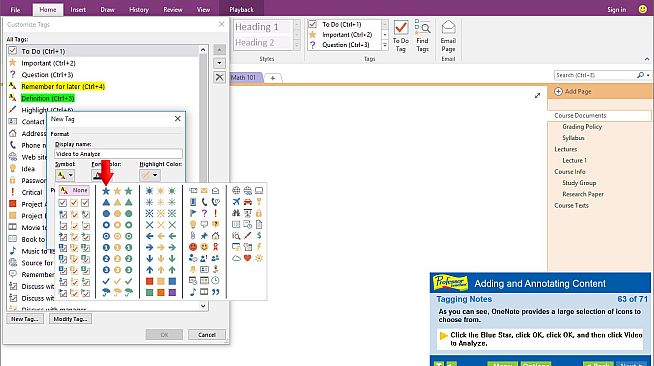The image size is (654, 366).
Task: Toggle To Do (Ctrl+1) in ribbon tags gallery
Action: click(344, 24)
